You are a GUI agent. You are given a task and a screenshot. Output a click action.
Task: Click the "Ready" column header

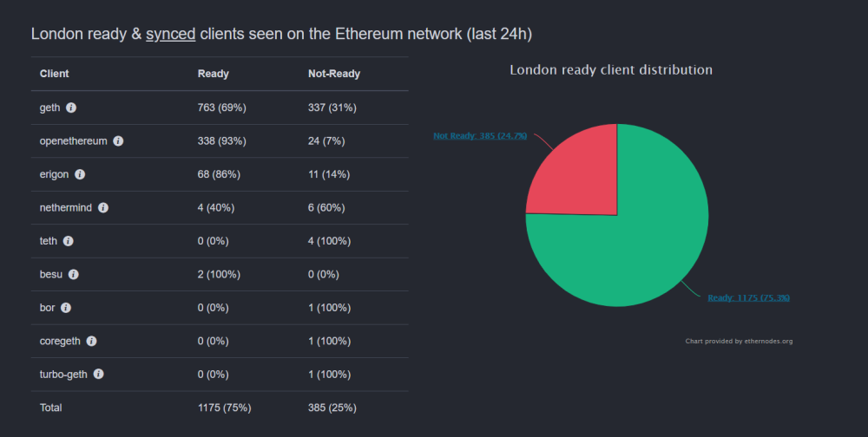coord(214,74)
